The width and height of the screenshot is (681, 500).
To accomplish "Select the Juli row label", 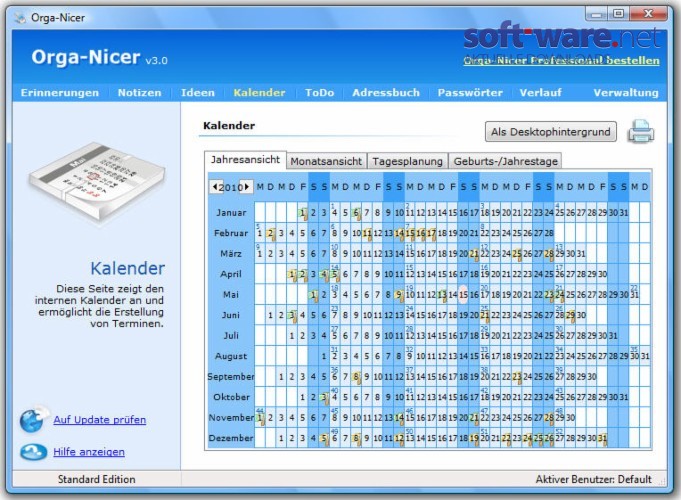I will coord(231,335).
